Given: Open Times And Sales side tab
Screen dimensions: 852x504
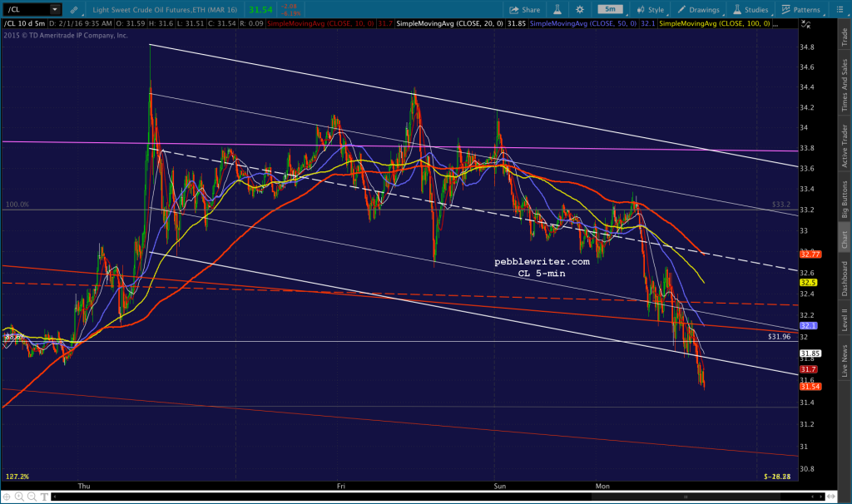Looking at the screenshot, I should [845, 86].
